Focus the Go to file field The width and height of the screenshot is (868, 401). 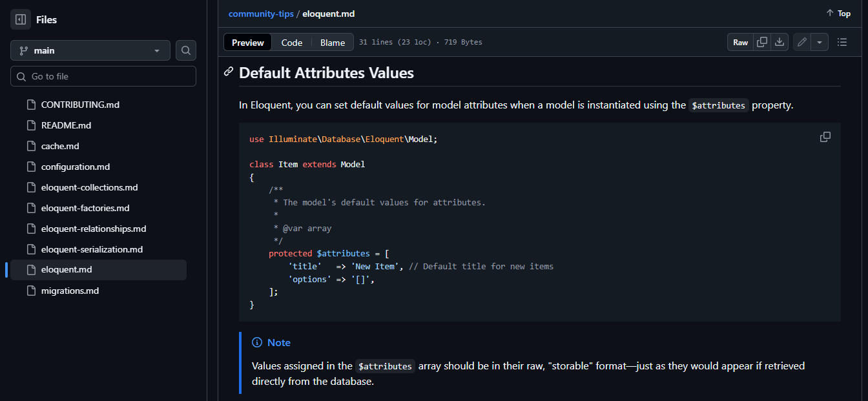(x=103, y=76)
